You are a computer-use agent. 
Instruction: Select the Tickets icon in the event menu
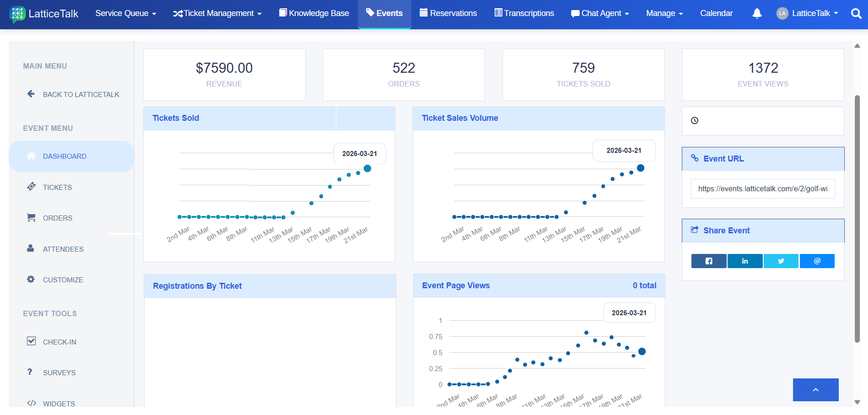click(x=31, y=187)
